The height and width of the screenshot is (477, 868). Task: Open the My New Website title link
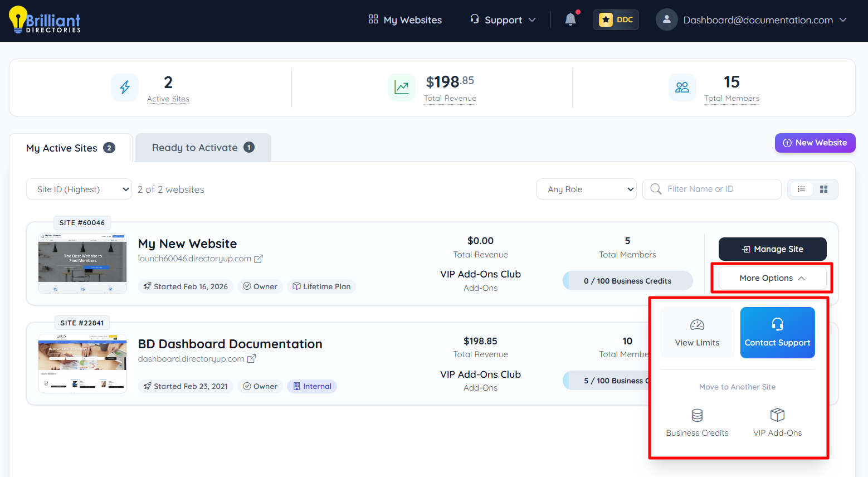point(188,244)
